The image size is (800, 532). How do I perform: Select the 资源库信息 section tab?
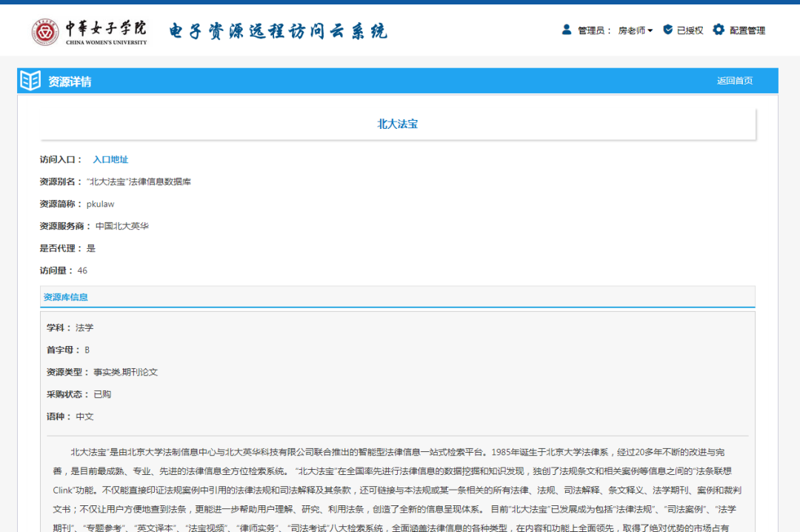tap(66, 297)
